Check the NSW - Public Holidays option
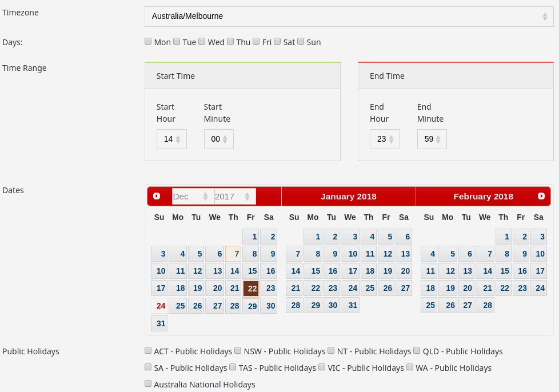Screen dimensions: 559x392 coord(238,350)
